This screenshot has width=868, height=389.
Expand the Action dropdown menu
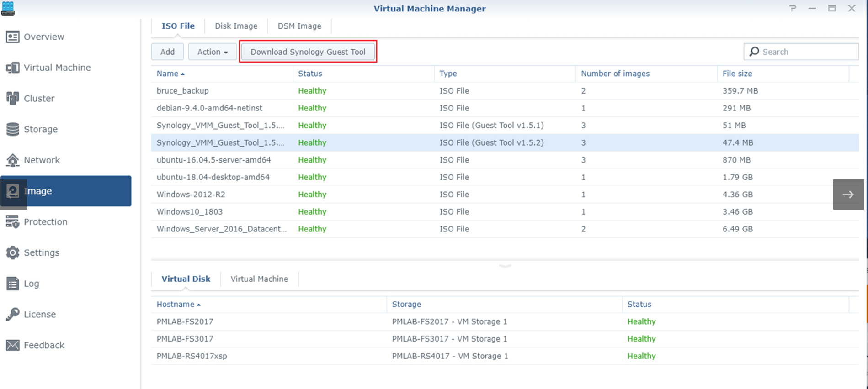tap(212, 52)
